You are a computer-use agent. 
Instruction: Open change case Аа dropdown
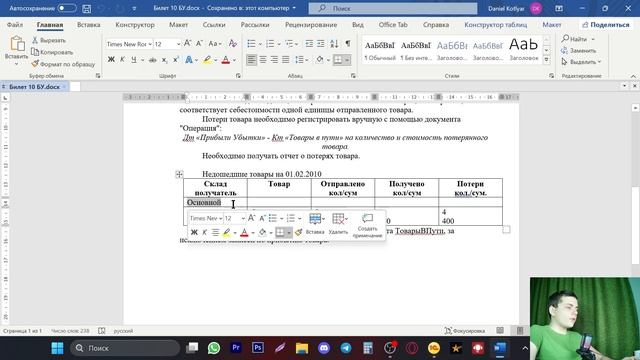pos(215,44)
